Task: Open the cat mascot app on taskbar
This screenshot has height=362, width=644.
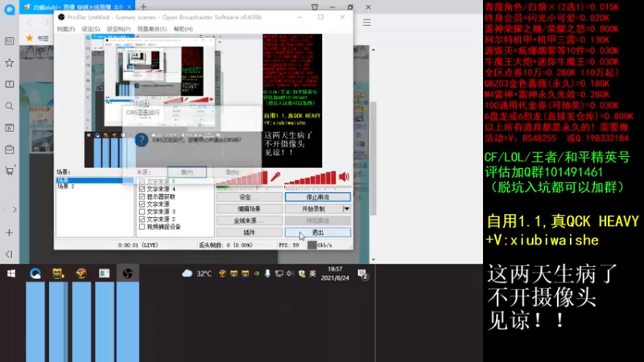Action: click(x=58, y=274)
